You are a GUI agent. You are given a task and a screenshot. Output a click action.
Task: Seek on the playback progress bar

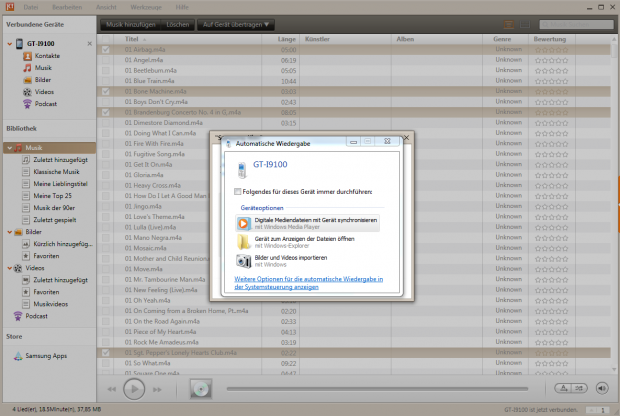click(x=377, y=389)
